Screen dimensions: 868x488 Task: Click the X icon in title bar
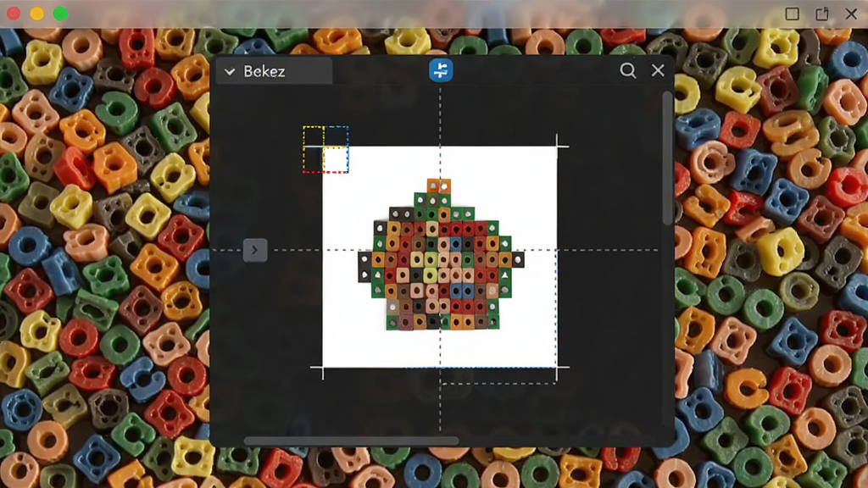pos(851,14)
